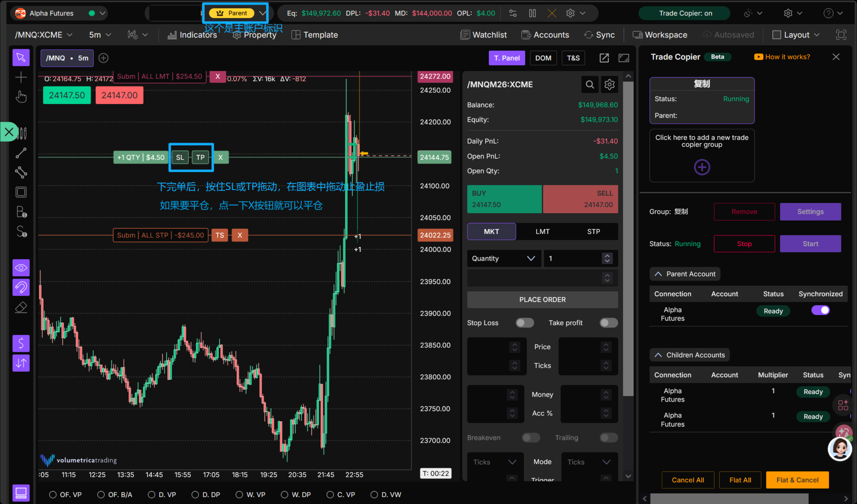The height and width of the screenshot is (504, 857).
Task: Enable the Take profit toggle
Action: [608, 323]
